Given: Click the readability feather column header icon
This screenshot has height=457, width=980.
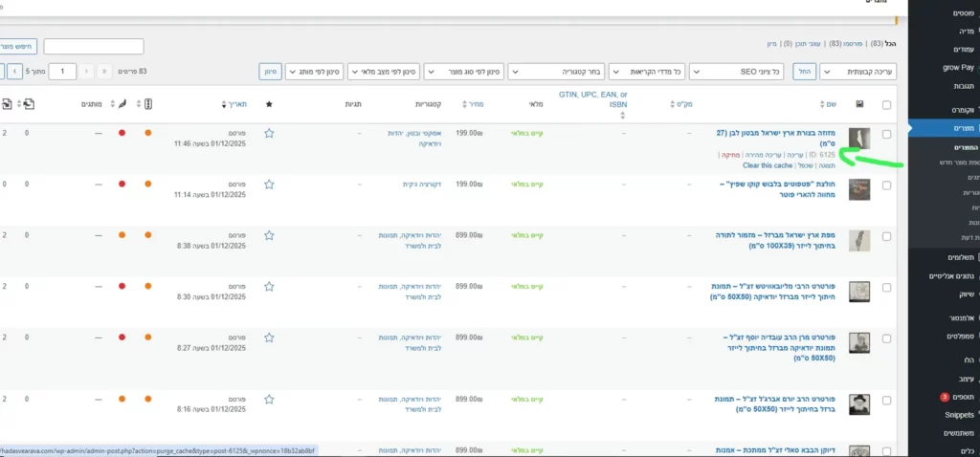Looking at the screenshot, I should (x=122, y=104).
